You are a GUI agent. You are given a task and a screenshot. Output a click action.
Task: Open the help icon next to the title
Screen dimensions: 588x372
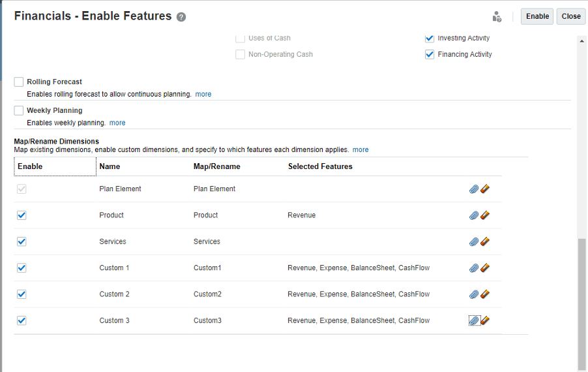[x=181, y=17]
